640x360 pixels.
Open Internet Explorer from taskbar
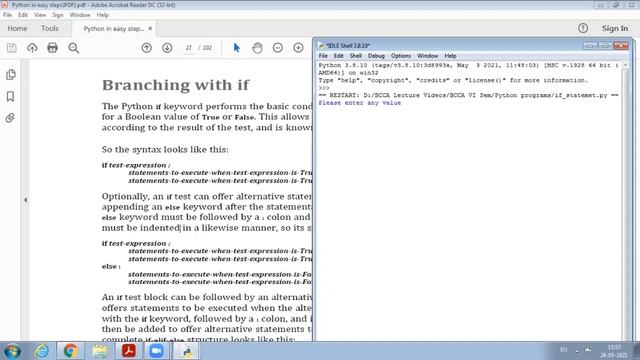[x=42, y=351]
